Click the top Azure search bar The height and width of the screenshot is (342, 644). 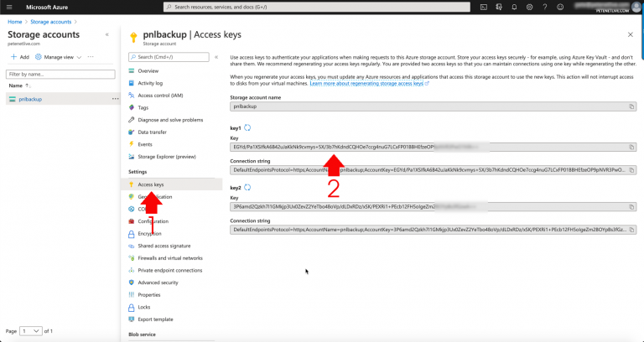tap(317, 7)
